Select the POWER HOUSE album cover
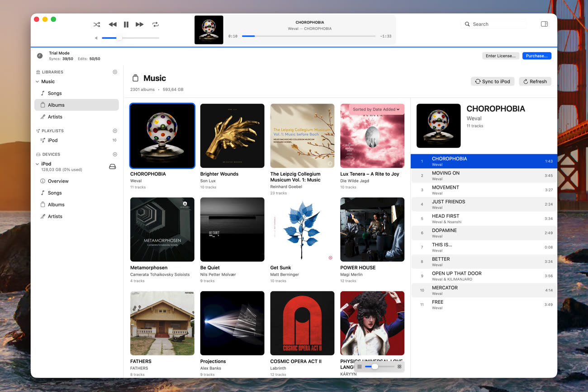Viewport: 588px width, 392px height. pos(372,229)
